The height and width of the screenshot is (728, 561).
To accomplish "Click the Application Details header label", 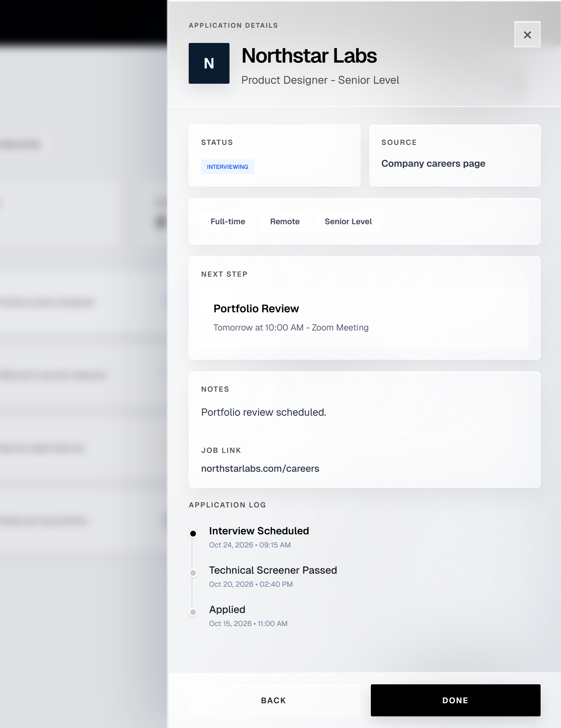I will click(x=234, y=25).
